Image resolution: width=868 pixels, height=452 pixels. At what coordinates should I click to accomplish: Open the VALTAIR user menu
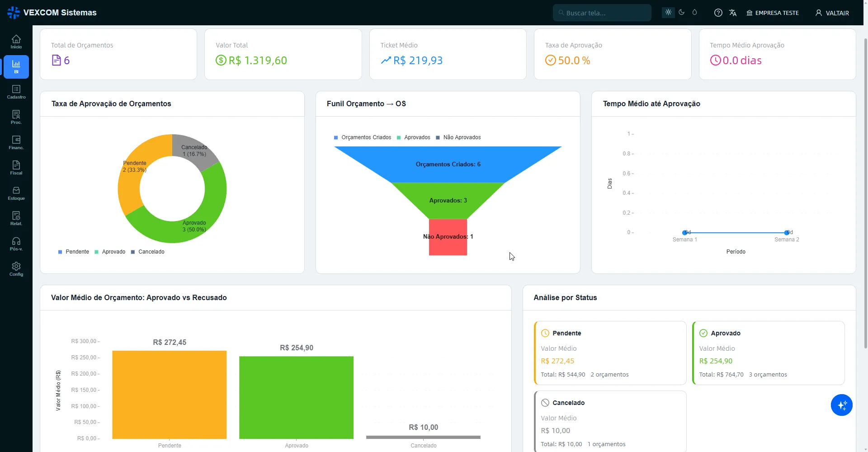click(x=832, y=13)
